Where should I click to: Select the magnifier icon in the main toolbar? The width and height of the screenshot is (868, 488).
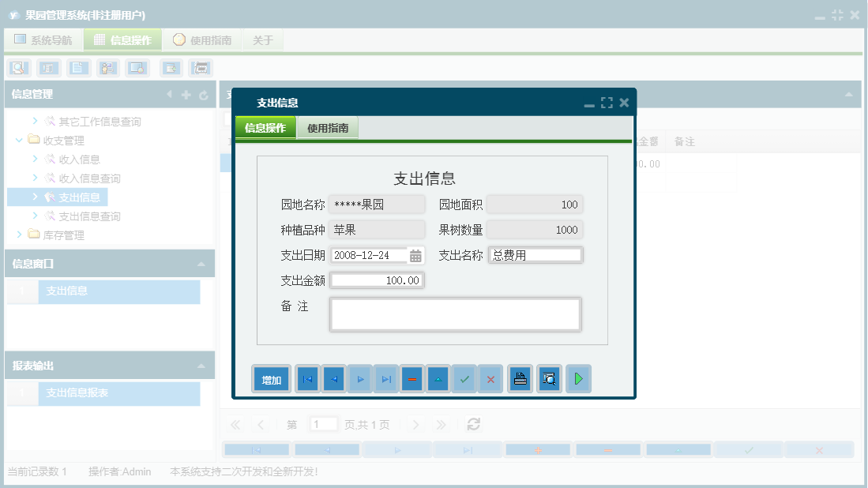pos(17,68)
